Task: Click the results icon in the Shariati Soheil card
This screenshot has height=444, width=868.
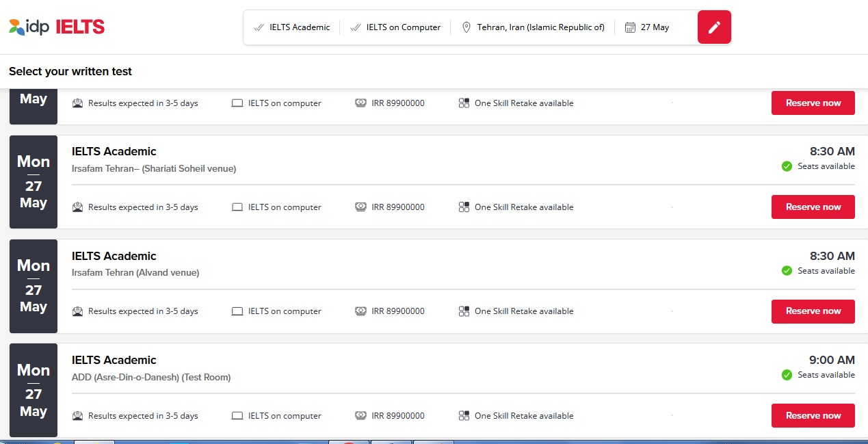Action: (x=77, y=207)
